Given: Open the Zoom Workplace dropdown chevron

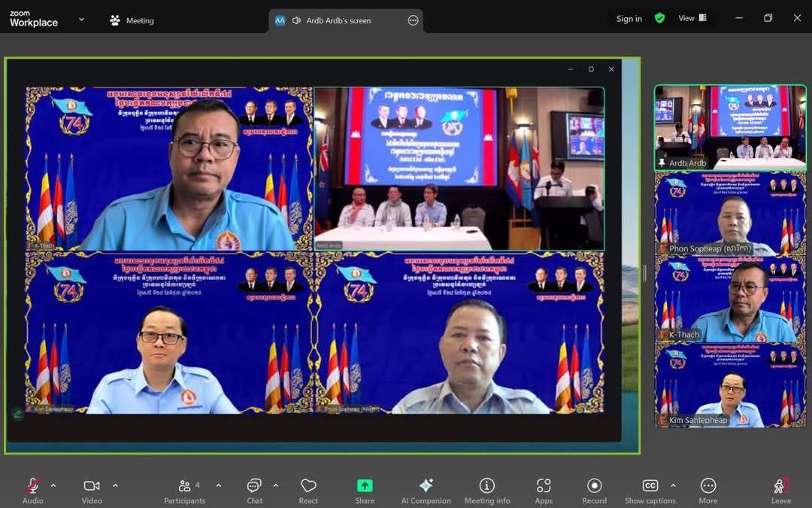Looking at the screenshot, I should coord(81,20).
